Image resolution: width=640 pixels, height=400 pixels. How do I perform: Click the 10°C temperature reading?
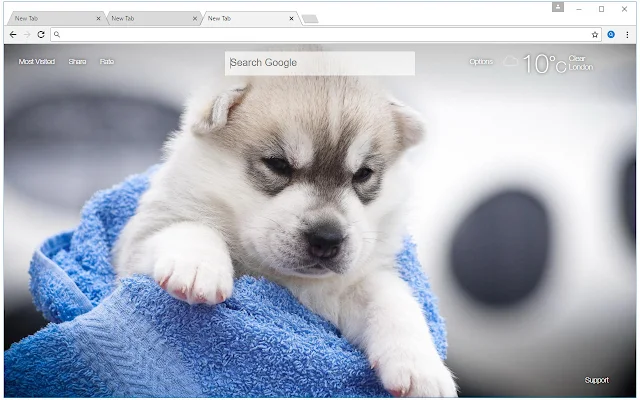[544, 64]
